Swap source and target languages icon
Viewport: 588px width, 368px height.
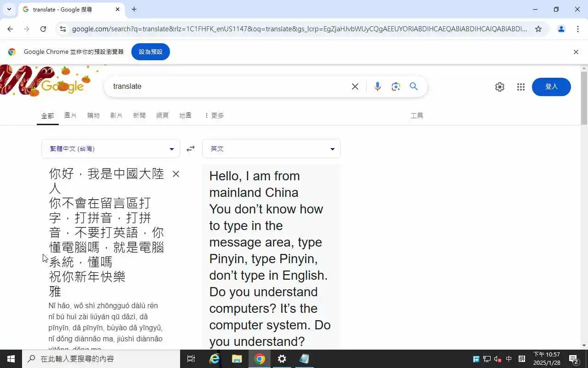(191, 149)
